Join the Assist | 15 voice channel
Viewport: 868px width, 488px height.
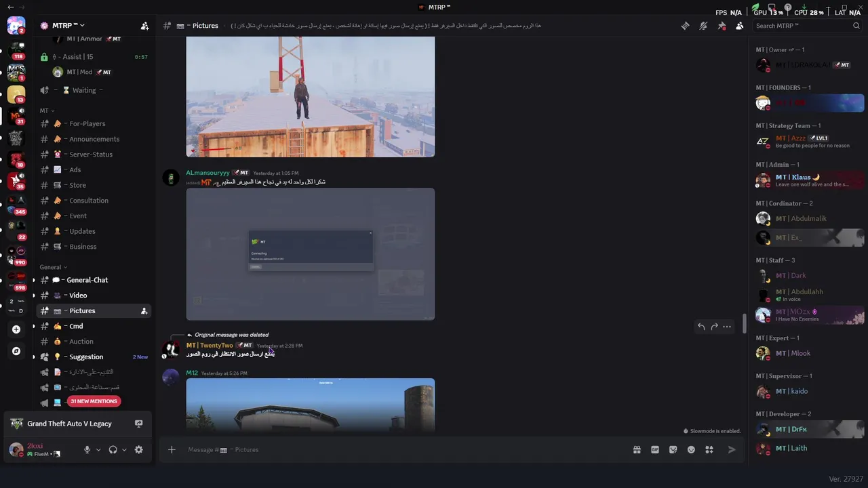coord(94,57)
